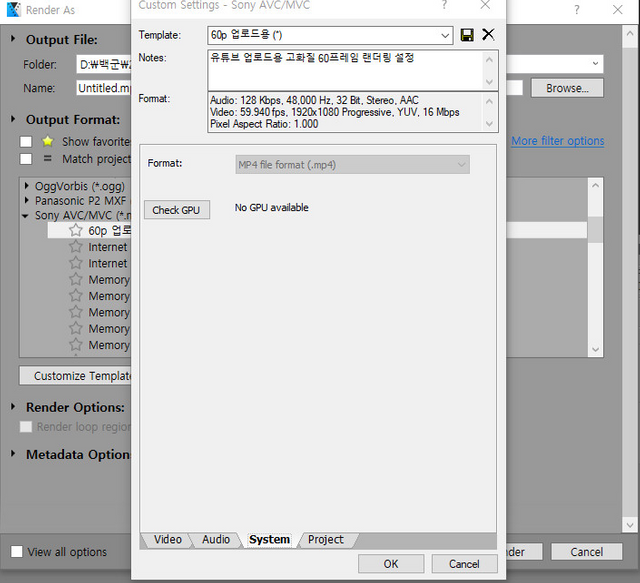The image size is (640, 583).
Task: Click the scroll up arrow in Notes box
Action: tap(489, 60)
